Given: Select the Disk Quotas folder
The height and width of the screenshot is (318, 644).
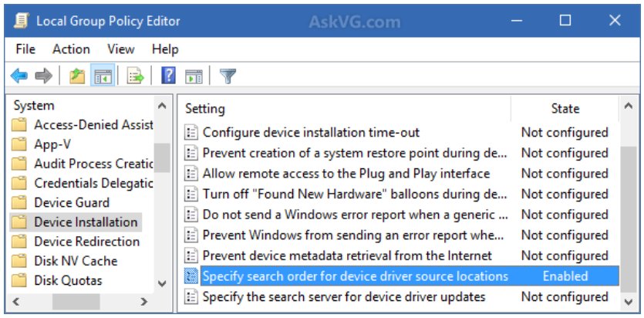Looking at the screenshot, I should pyautogui.click(x=68, y=281).
